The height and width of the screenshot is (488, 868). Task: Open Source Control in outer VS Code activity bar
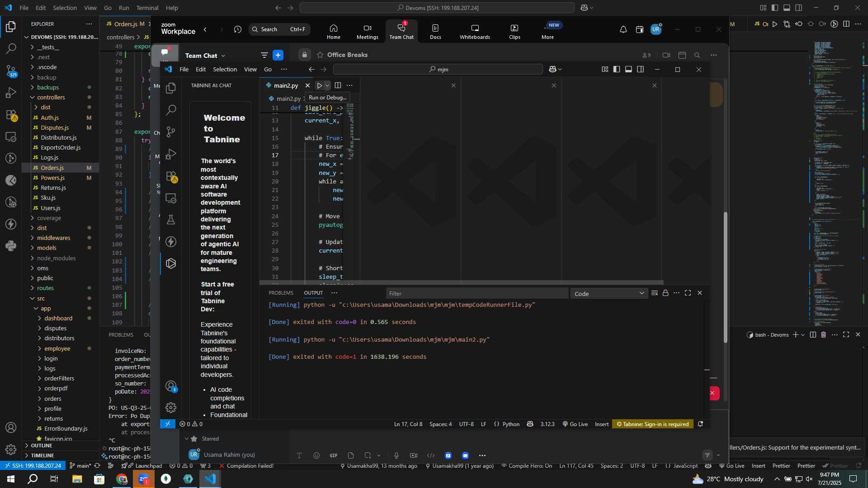(11, 70)
